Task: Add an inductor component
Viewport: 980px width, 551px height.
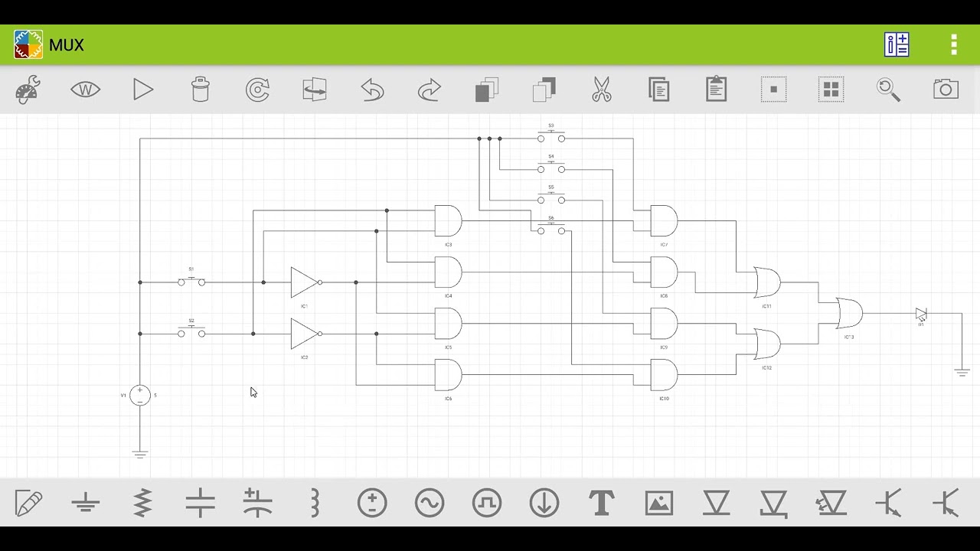Action: click(x=315, y=503)
